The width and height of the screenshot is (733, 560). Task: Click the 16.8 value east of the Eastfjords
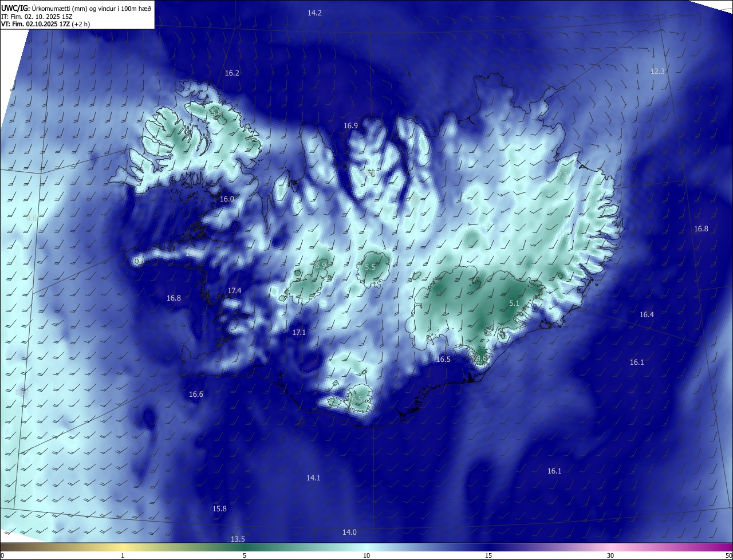click(701, 228)
